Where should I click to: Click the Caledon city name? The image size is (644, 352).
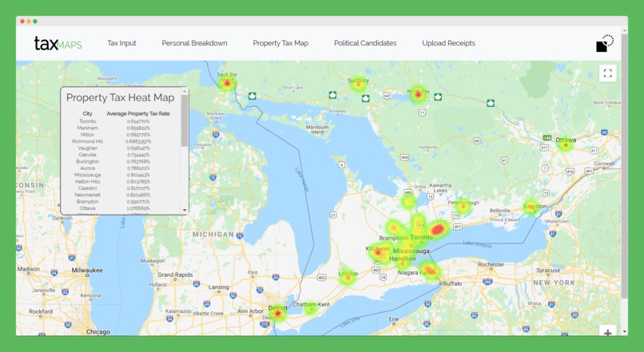point(87,188)
